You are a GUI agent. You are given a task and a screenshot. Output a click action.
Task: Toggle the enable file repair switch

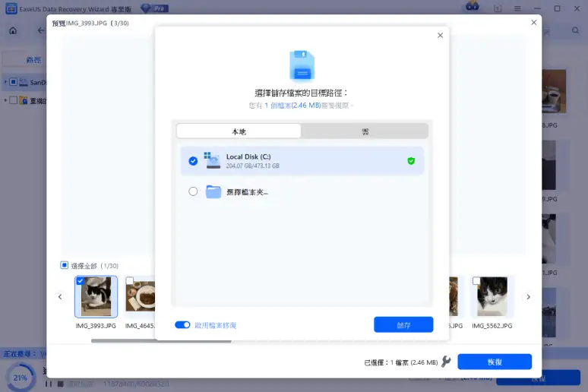pos(182,325)
